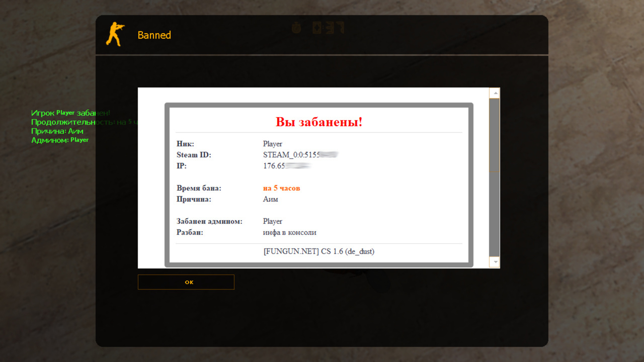This screenshot has width=644, height=362.
Task: Click the chat line 'Админом: Player'
Action: (60, 140)
